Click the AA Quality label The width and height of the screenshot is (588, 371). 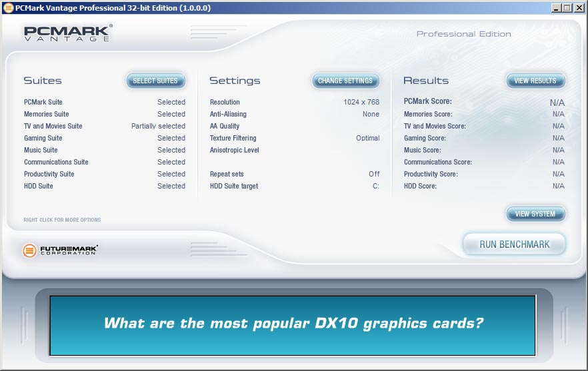click(x=225, y=126)
